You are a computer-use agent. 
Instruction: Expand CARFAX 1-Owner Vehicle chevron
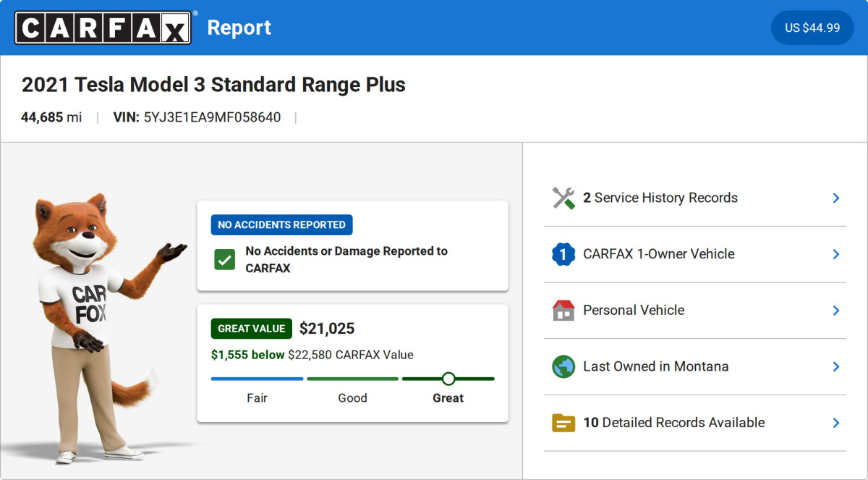[835, 254]
